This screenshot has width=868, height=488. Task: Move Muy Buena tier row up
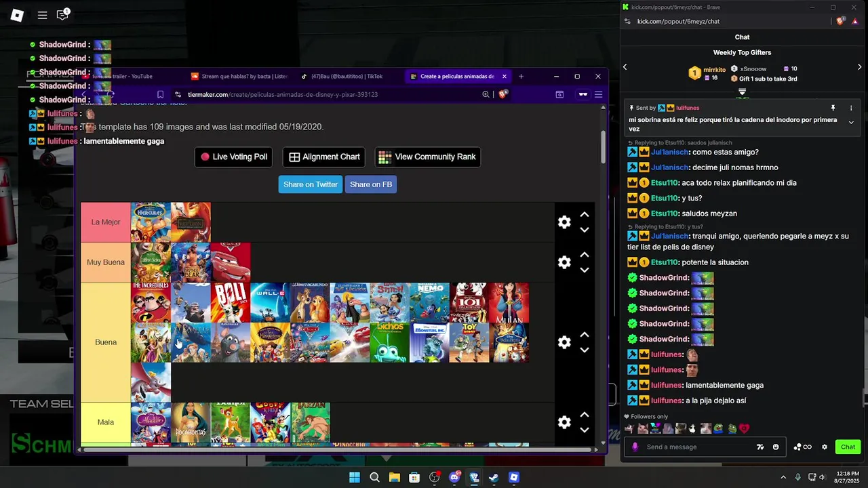point(585,255)
